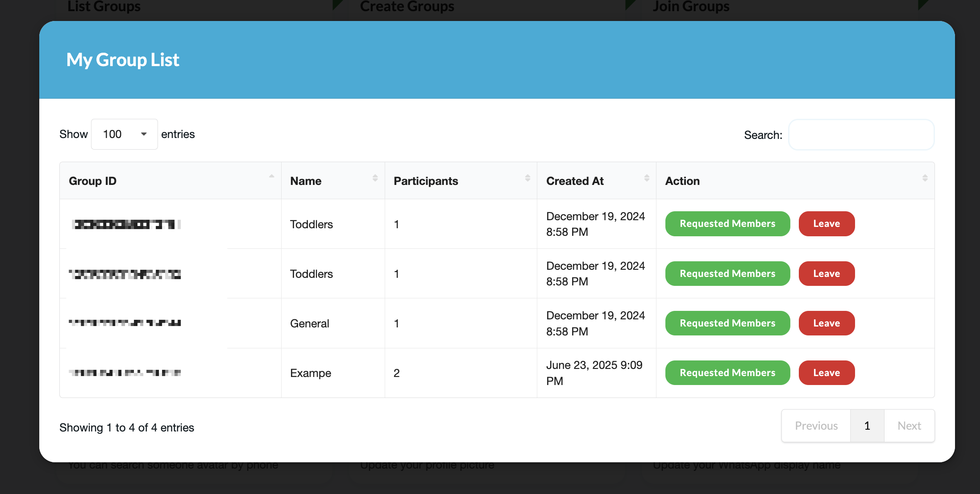Viewport: 980px width, 494px height.
Task: Select page 1 in pagination
Action: [867, 426]
